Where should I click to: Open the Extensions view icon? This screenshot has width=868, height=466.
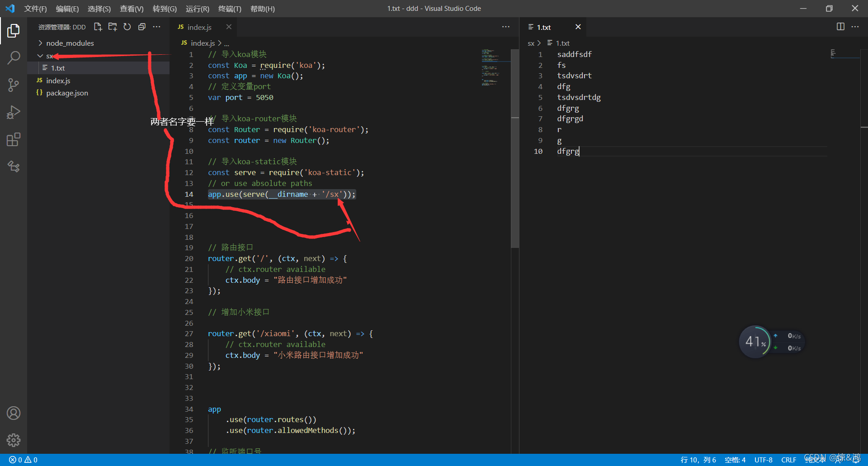14,139
